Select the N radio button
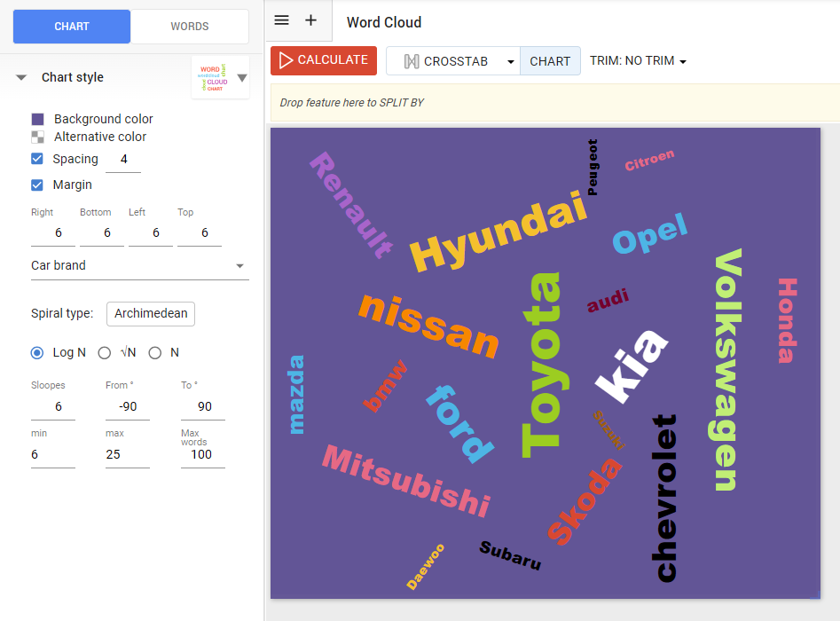 153,352
